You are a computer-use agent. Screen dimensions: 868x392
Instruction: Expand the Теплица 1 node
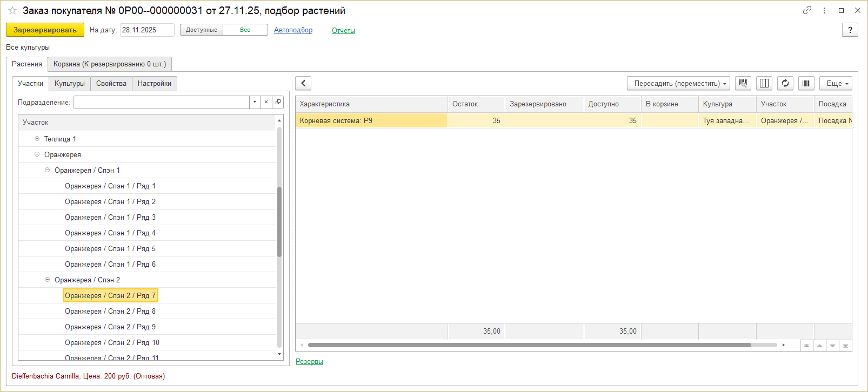pos(37,139)
